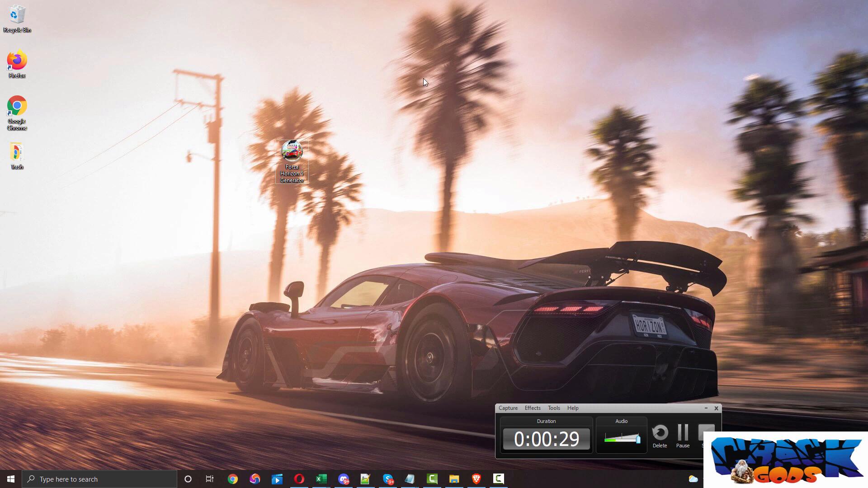Open the Effects menu
The image size is (868, 488).
click(x=532, y=408)
